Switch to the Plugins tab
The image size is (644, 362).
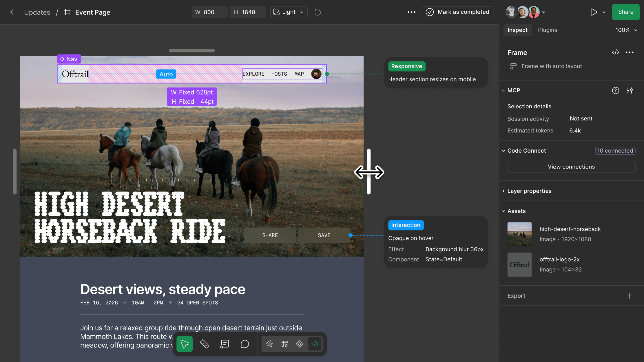tap(548, 30)
